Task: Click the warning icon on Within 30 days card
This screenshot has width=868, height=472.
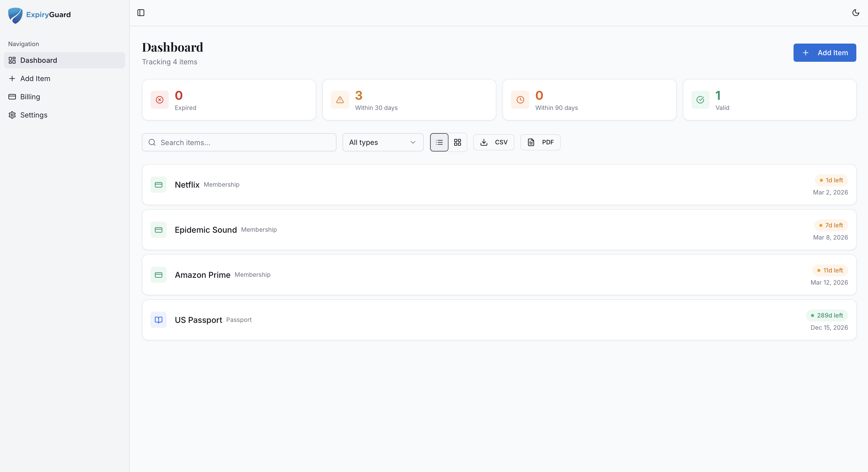Action: pyautogui.click(x=340, y=100)
